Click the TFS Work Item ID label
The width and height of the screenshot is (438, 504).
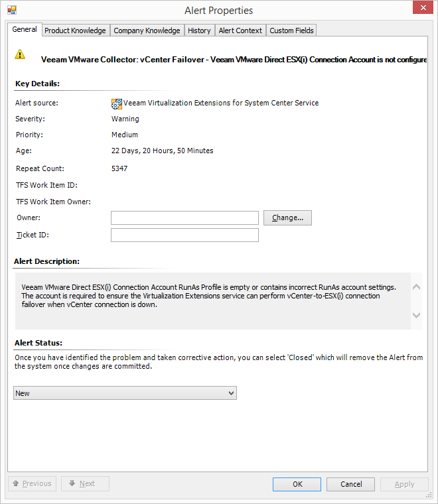pos(46,185)
